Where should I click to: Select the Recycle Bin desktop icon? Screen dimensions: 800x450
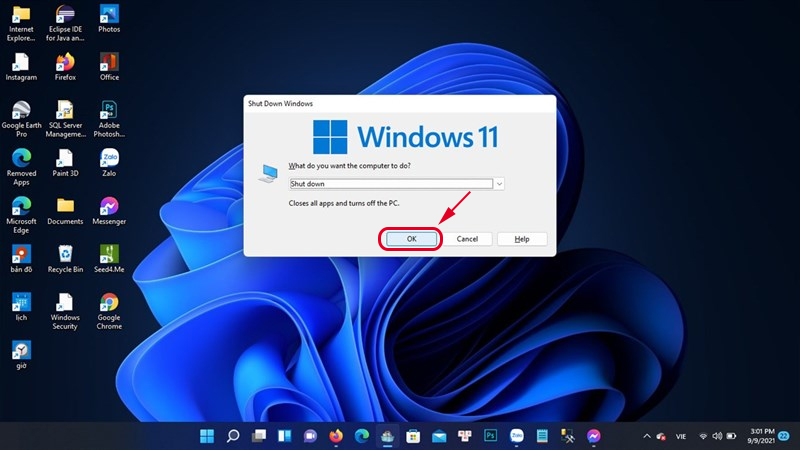(65, 256)
